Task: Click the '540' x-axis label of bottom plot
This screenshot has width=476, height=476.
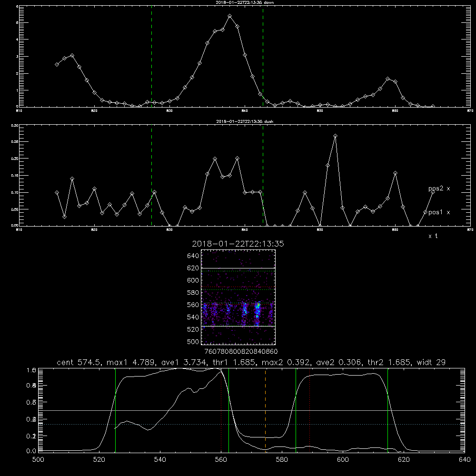Action: [160, 460]
